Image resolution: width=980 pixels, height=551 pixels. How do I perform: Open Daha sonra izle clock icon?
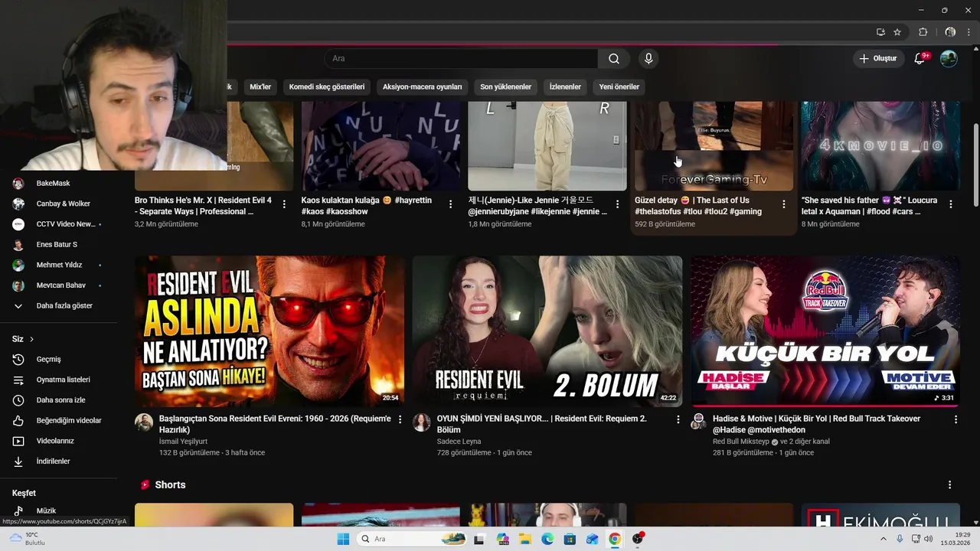[x=19, y=400]
